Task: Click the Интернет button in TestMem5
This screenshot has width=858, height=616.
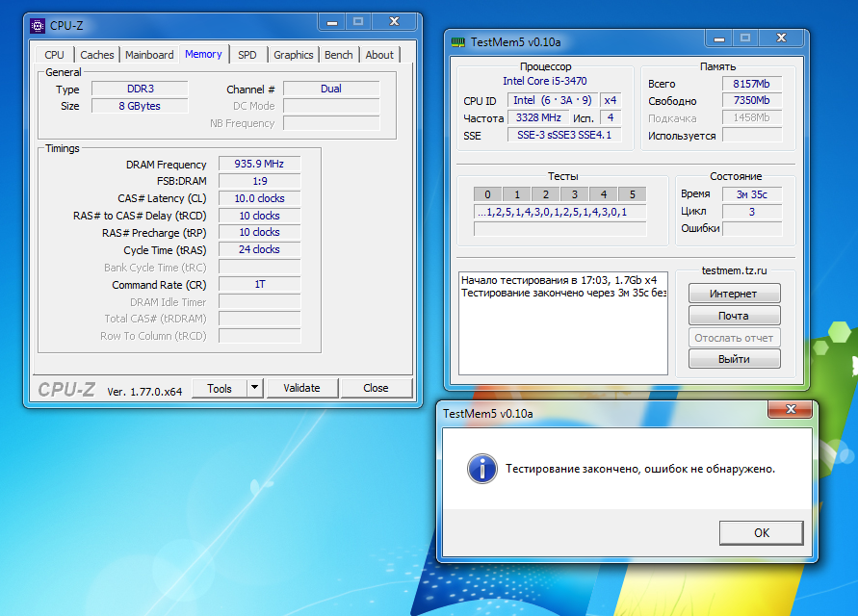Action: click(734, 294)
